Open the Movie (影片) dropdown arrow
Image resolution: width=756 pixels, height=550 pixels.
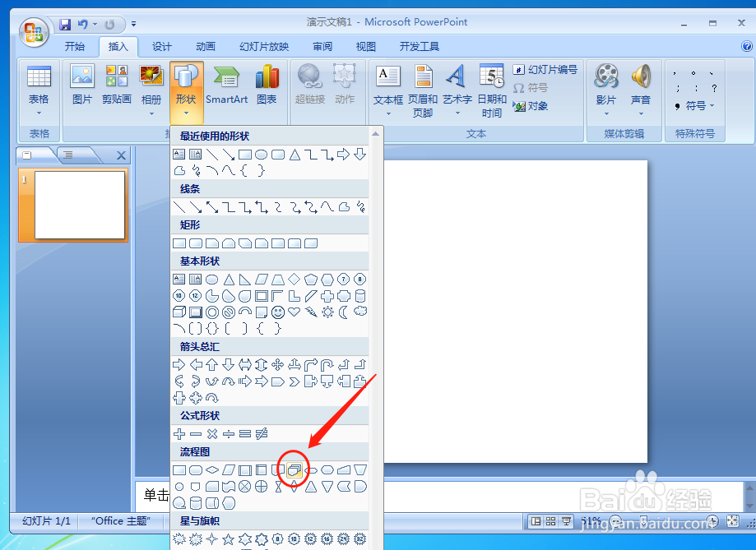[606, 113]
